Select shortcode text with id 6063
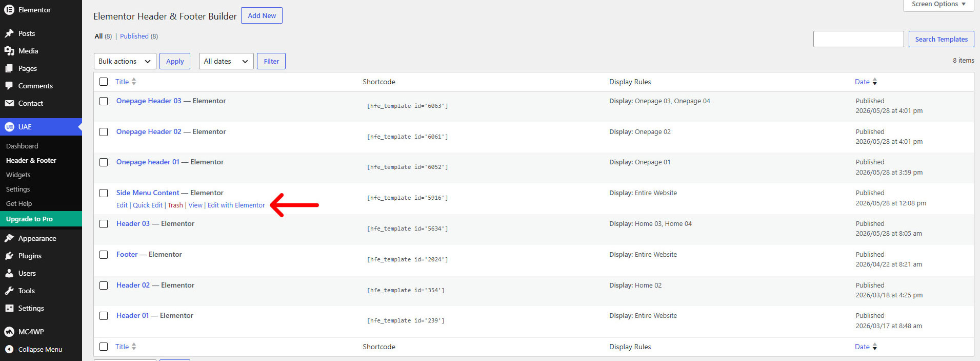980x361 pixels. 407,106
